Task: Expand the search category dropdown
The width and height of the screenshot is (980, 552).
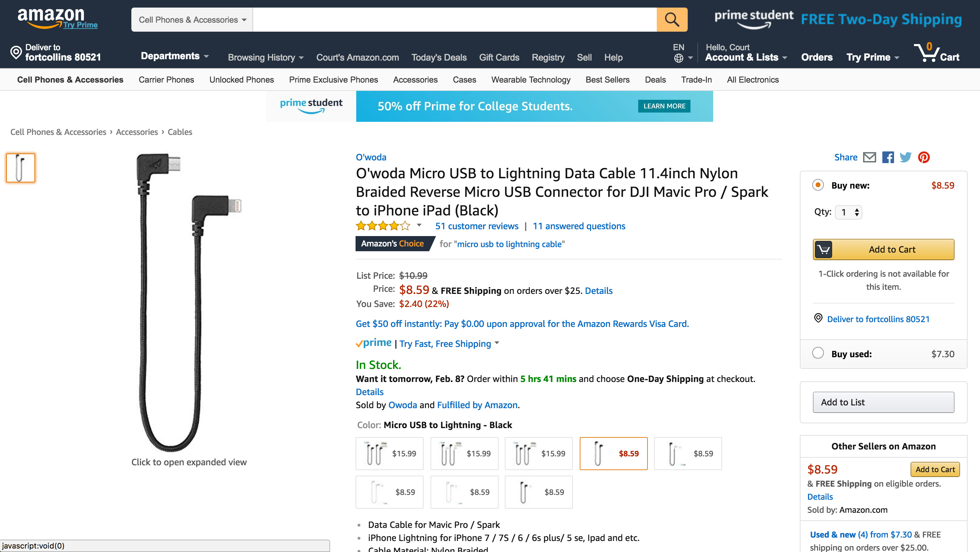Action: pyautogui.click(x=192, y=20)
